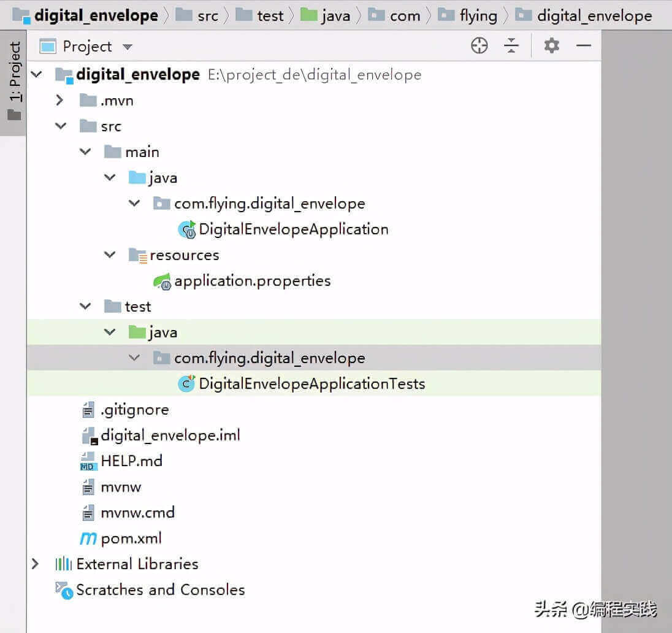Click the locate/scroll-from-source crosshair icon
This screenshot has height=633, width=672.
tap(479, 45)
